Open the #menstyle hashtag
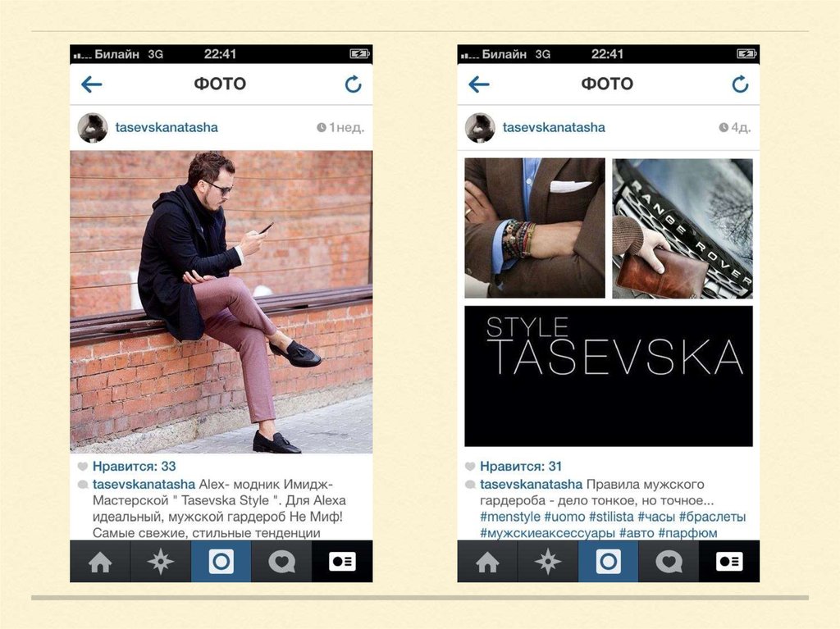Image resolution: width=840 pixels, height=629 pixels. [x=510, y=517]
